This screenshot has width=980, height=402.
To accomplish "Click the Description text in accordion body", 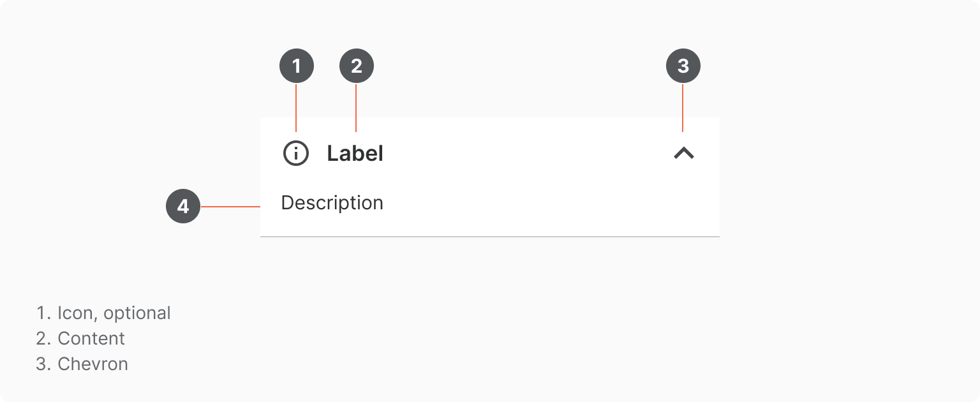I will pos(332,203).
